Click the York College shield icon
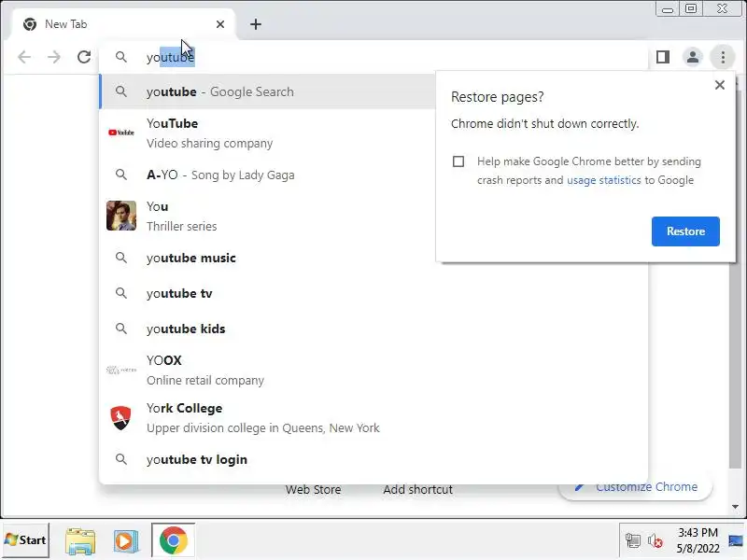The width and height of the screenshot is (747, 560). pyautogui.click(x=121, y=418)
